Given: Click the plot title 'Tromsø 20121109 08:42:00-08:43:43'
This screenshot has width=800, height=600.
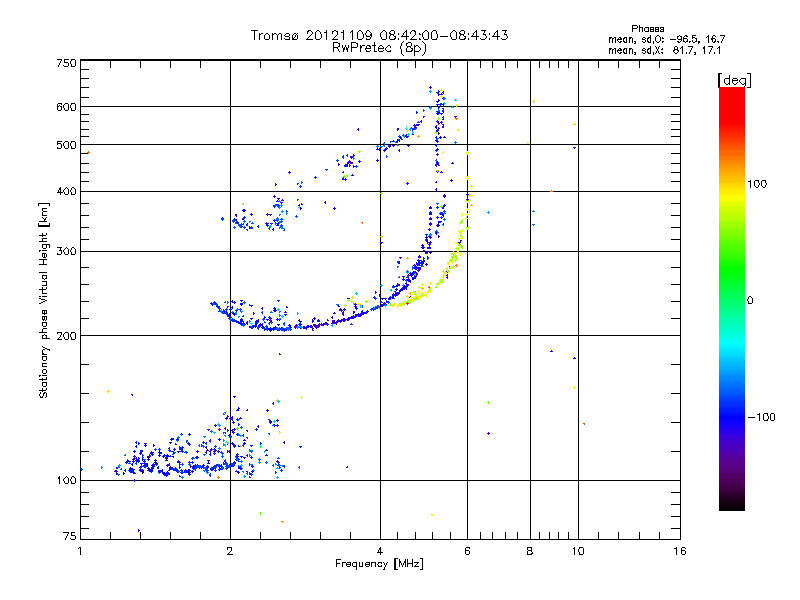Looking at the screenshot, I should [x=379, y=35].
